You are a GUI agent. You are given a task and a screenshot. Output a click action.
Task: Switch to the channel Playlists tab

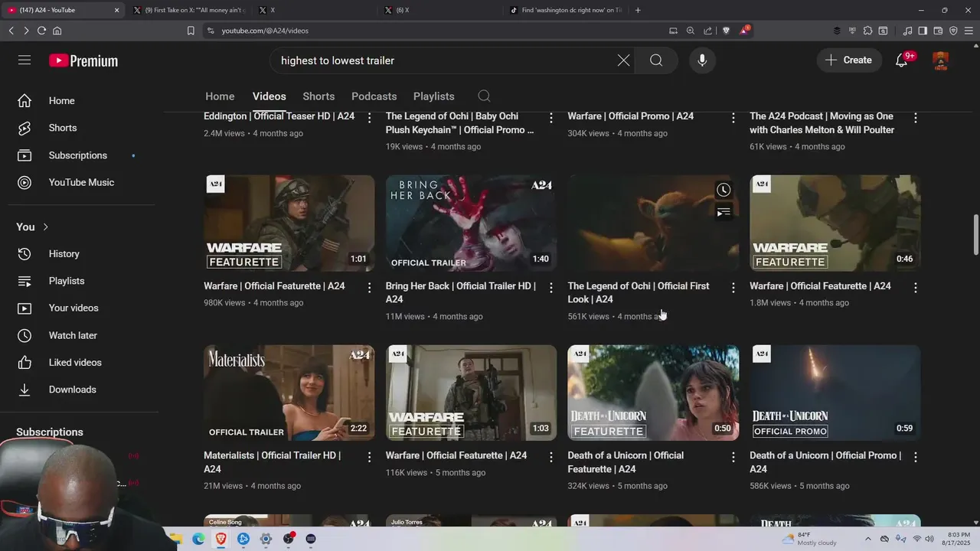(x=434, y=96)
